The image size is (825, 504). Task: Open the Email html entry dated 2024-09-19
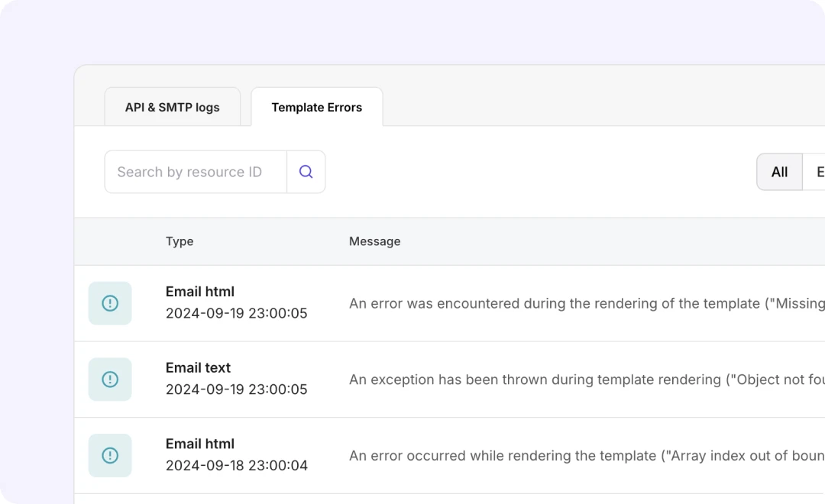[200, 292]
